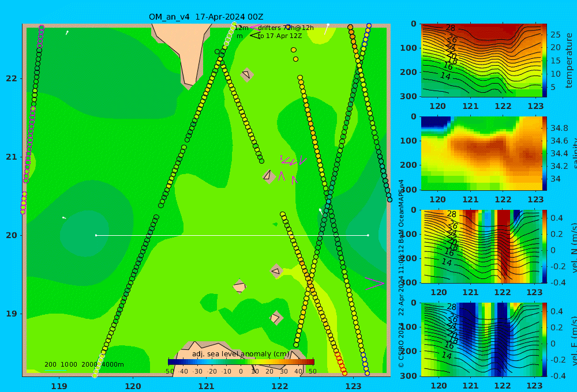Viewport: 577px width, 392px height.
Task: Open the vel. E depth-section panel
Action: tap(481, 340)
